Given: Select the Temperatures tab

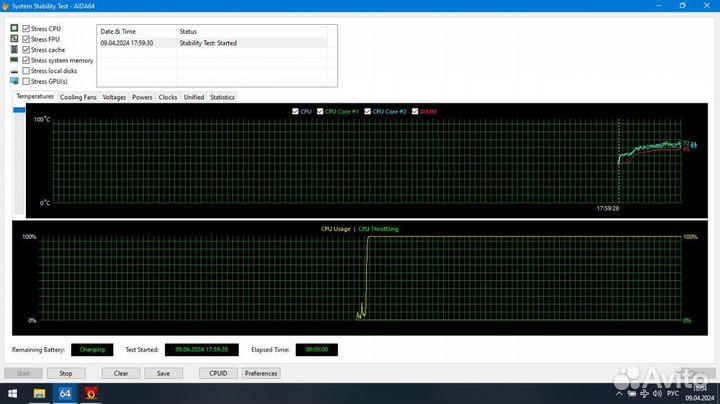Looking at the screenshot, I should (x=35, y=96).
